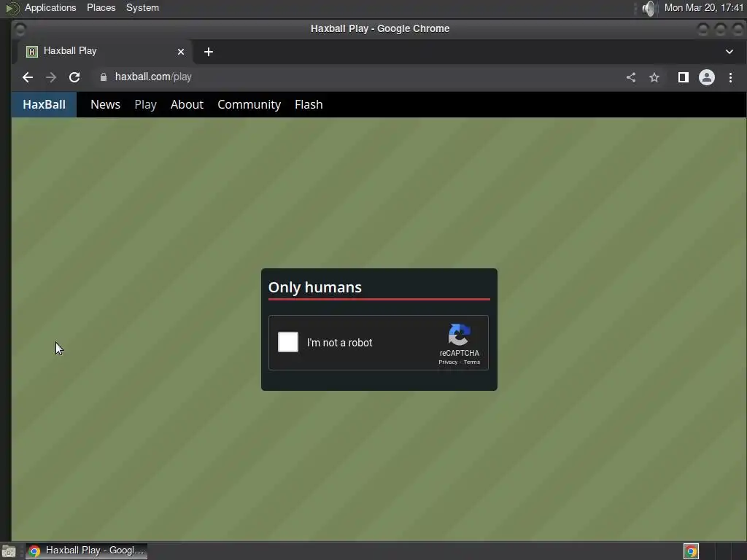Click the Chrome icon in bottom tray
This screenshot has height=560, width=747.
pyautogui.click(x=691, y=551)
